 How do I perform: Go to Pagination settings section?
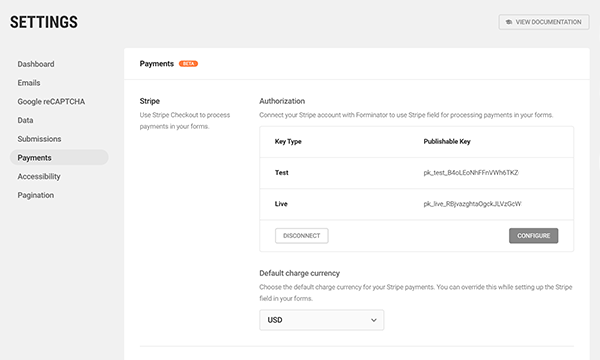click(x=36, y=195)
